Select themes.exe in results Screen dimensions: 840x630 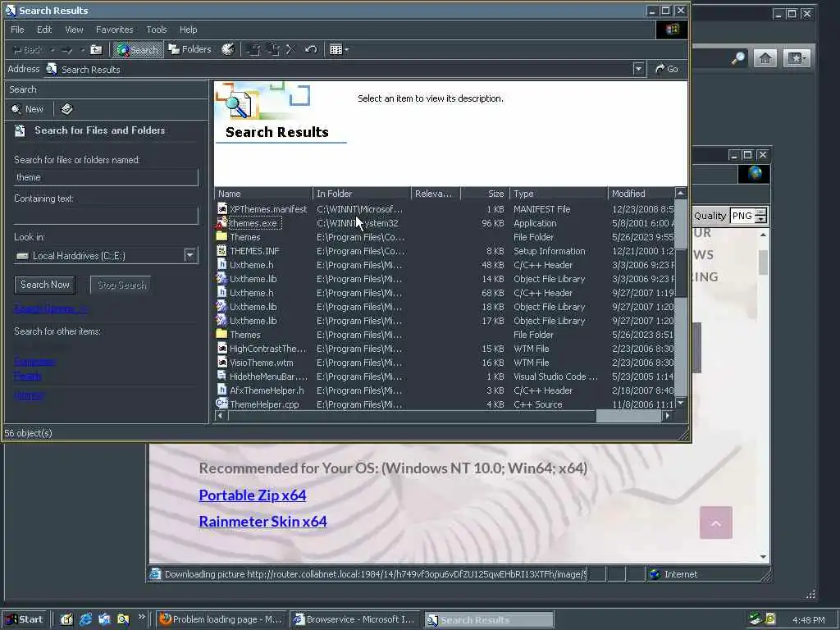tap(253, 223)
